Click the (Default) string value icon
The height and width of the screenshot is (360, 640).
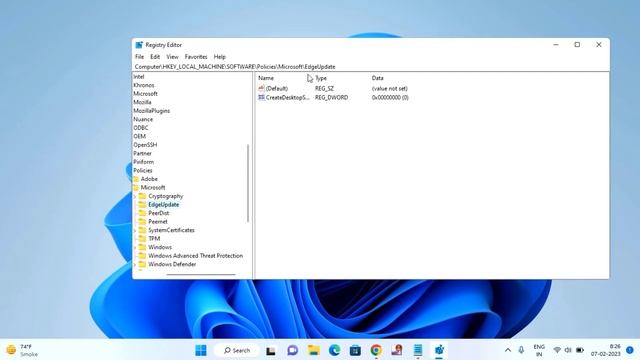[x=261, y=89]
